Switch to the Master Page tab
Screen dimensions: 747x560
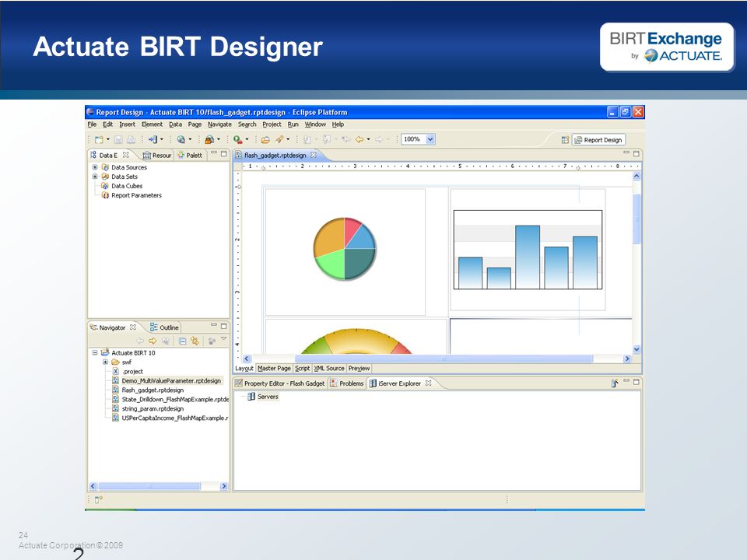pos(274,368)
